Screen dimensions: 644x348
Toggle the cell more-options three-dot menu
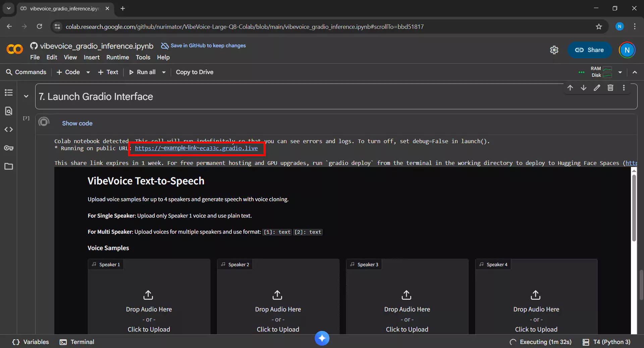click(624, 88)
